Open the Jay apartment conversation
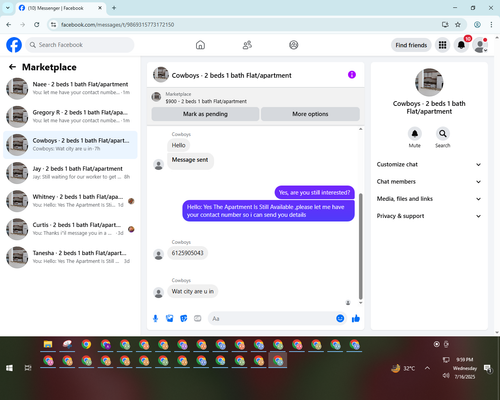Image resolution: width=500 pixels, height=400 pixels. (70, 173)
